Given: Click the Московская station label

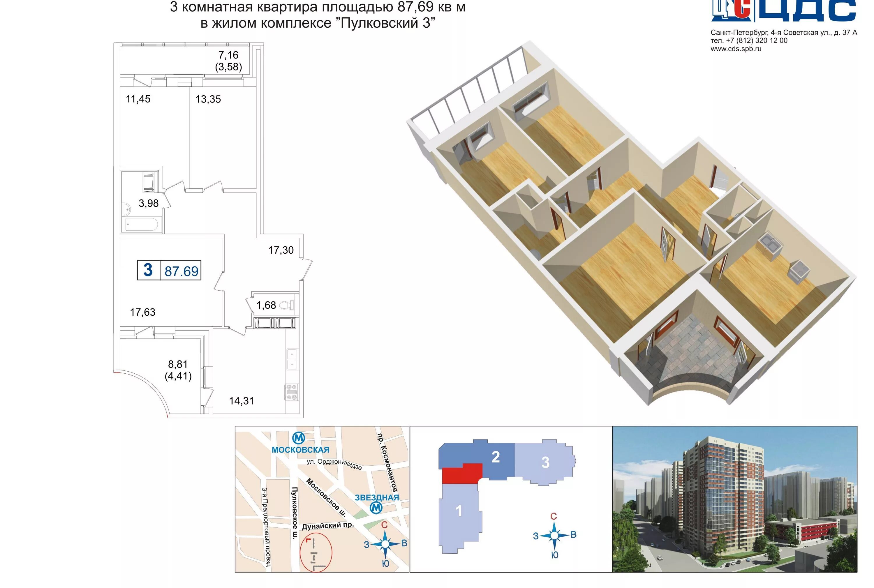Looking at the screenshot, I should click(300, 450).
